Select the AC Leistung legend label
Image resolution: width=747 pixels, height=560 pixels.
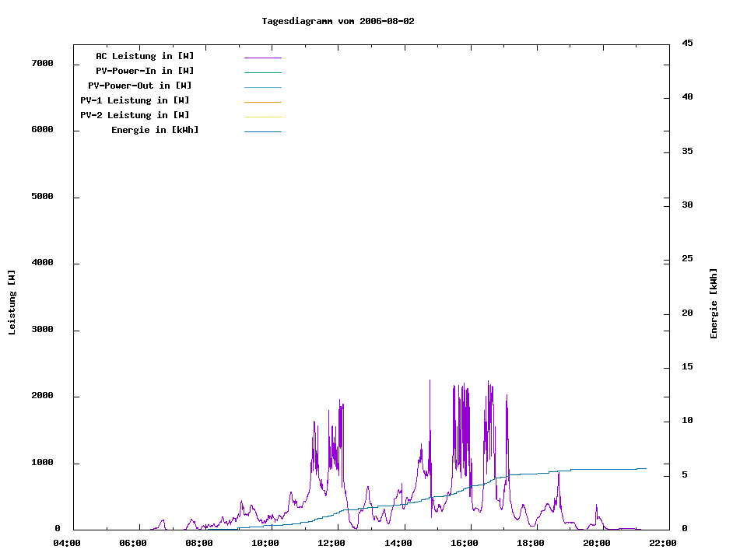click(x=145, y=56)
